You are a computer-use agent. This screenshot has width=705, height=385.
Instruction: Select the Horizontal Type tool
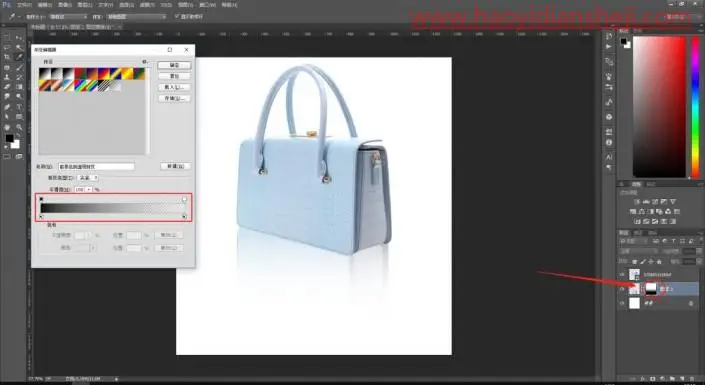[x=19, y=107]
